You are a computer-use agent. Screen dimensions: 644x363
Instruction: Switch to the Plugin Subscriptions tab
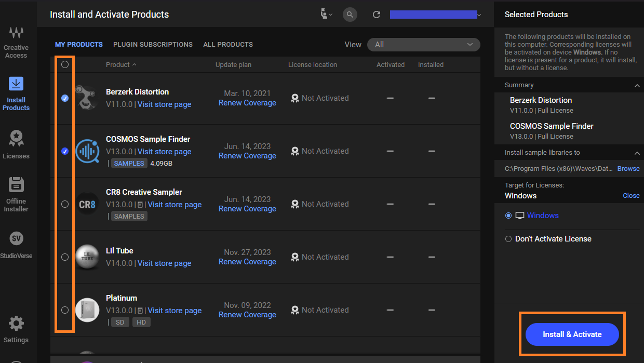153,45
